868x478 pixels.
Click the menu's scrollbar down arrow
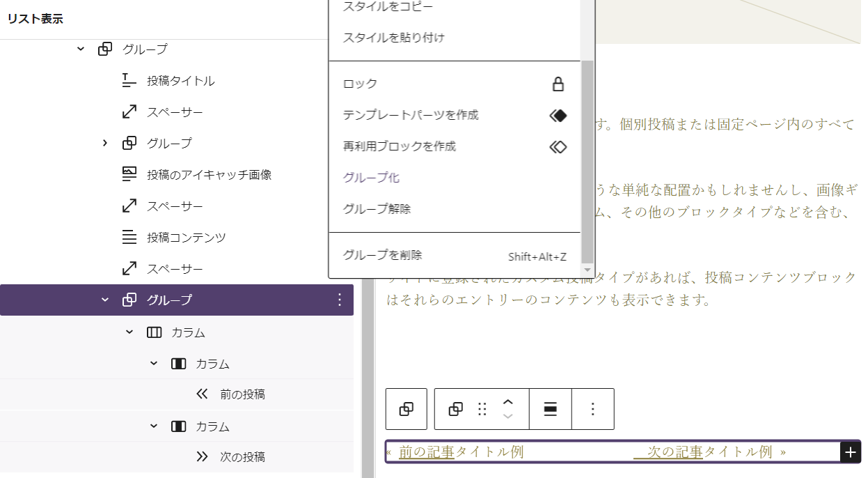pyautogui.click(x=587, y=270)
